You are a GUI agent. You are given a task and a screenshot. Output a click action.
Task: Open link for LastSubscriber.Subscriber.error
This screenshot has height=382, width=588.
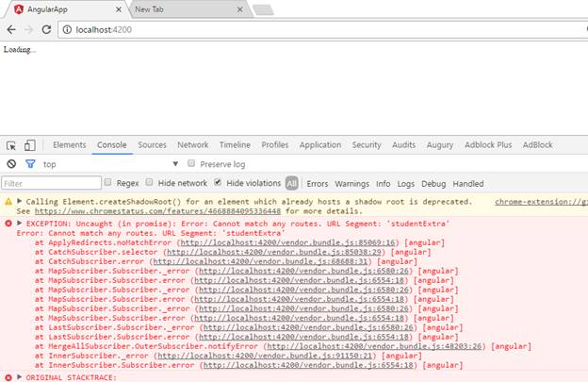tap(303, 337)
